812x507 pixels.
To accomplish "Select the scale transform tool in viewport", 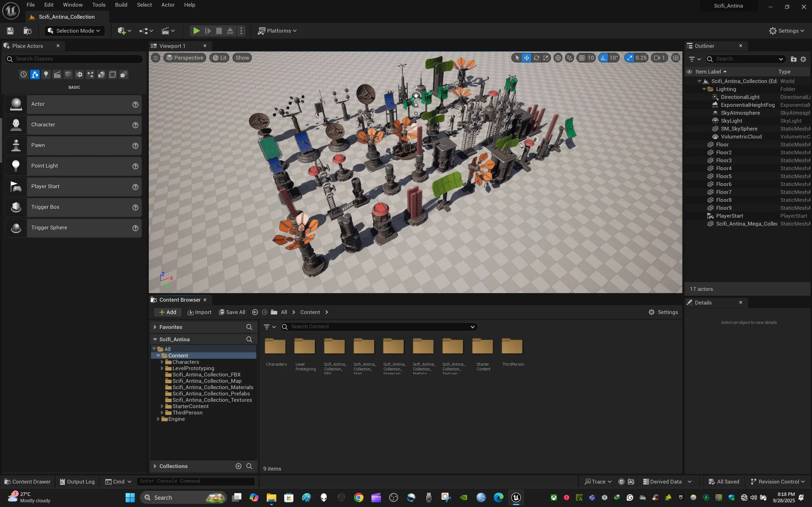I will [546, 58].
